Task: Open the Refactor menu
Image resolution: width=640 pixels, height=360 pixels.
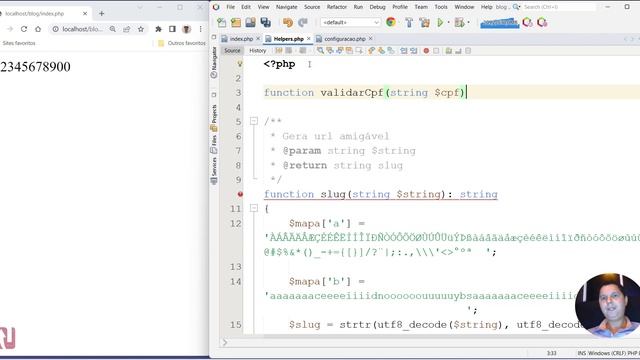Action: coord(337,7)
